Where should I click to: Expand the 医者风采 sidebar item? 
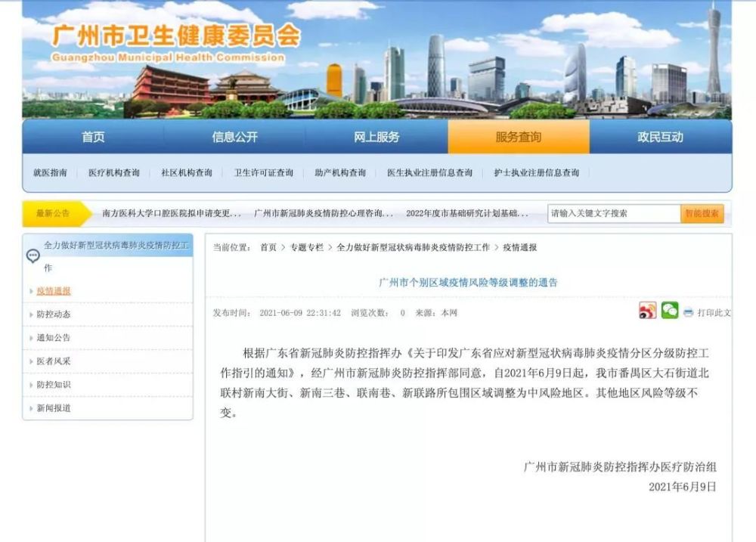point(54,361)
